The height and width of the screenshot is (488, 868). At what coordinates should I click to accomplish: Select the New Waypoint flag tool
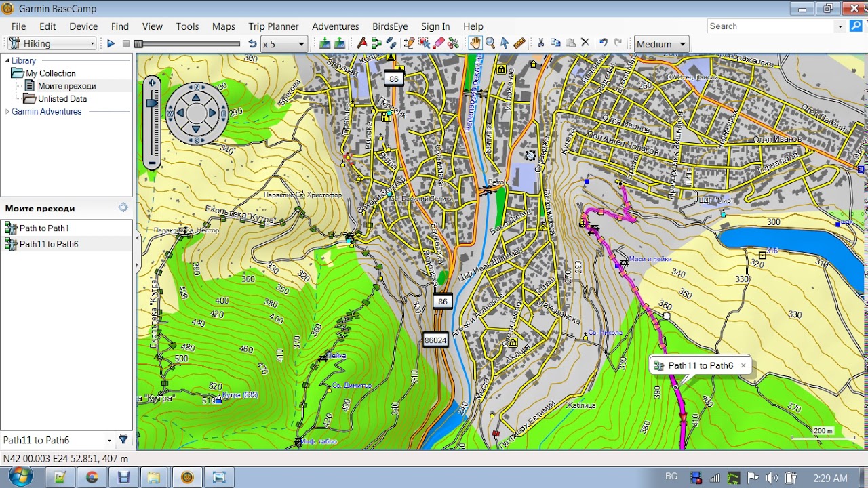[x=362, y=43]
